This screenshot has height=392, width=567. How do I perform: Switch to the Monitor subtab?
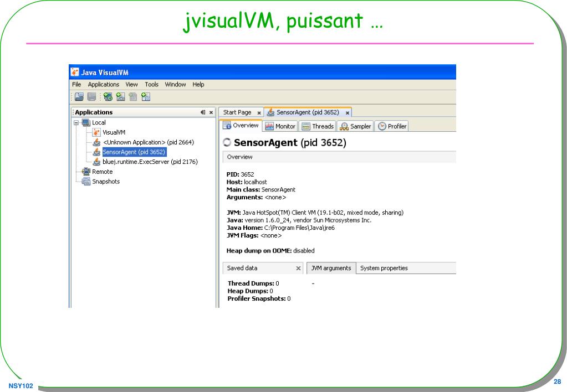[280, 126]
